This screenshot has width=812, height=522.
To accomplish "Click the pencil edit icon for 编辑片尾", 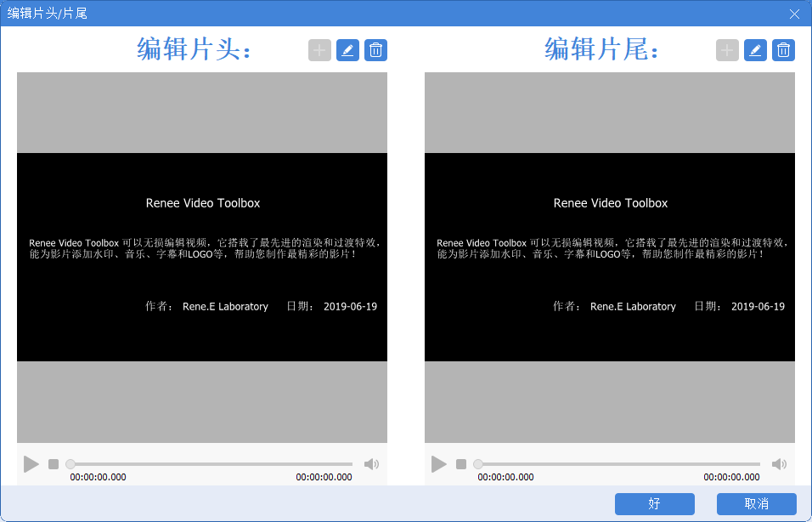I will [755, 50].
